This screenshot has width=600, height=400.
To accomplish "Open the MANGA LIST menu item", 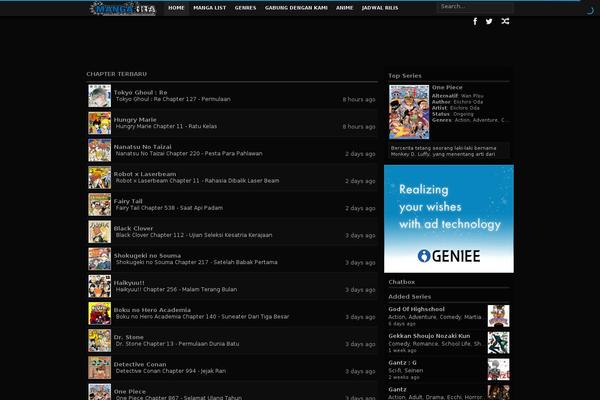I will (x=210, y=8).
